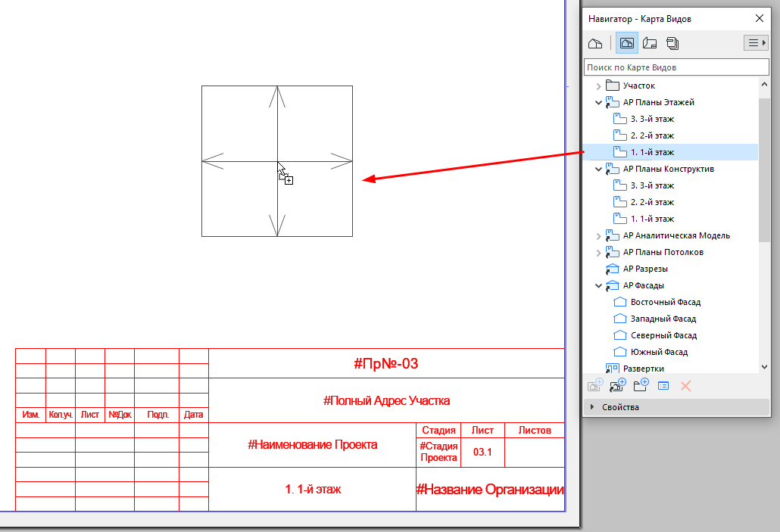Click the placed drawing frame on layout
Image resolution: width=780 pixels, height=532 pixels.
point(277,161)
